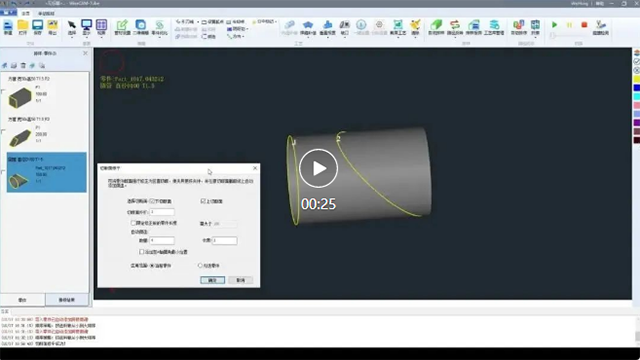The width and height of the screenshot is (640, 360).
Task: Expand the dropdown arrow under the display monitor icon
Action: coord(87,37)
